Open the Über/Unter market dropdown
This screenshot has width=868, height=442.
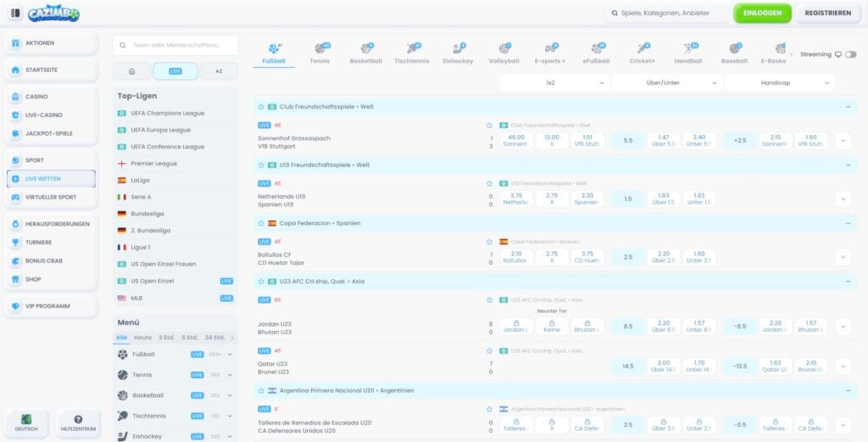coord(667,82)
